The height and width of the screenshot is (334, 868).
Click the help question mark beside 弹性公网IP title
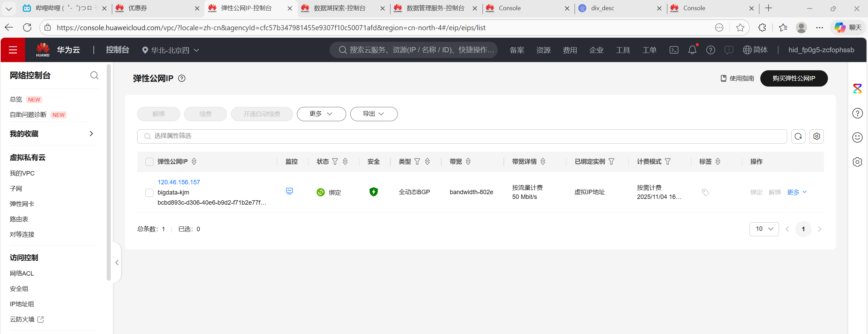coord(182,78)
